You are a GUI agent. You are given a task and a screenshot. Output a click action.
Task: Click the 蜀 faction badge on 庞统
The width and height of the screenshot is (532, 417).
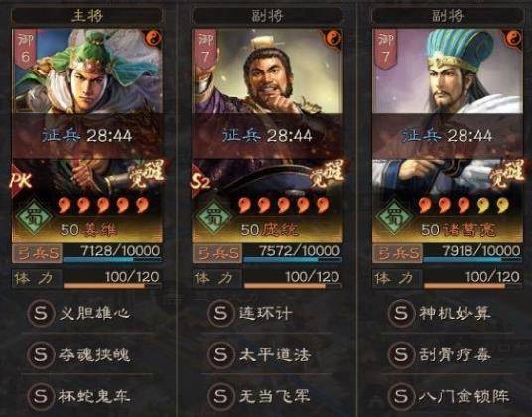tap(213, 216)
